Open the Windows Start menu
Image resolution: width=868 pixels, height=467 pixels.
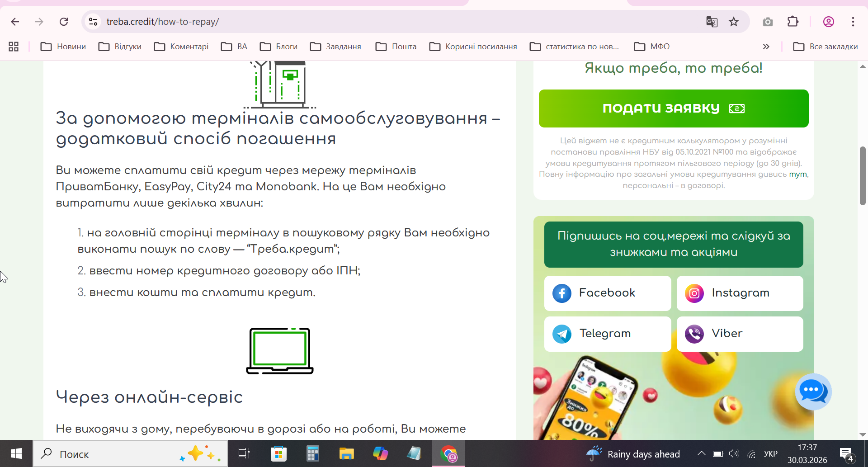point(16,453)
